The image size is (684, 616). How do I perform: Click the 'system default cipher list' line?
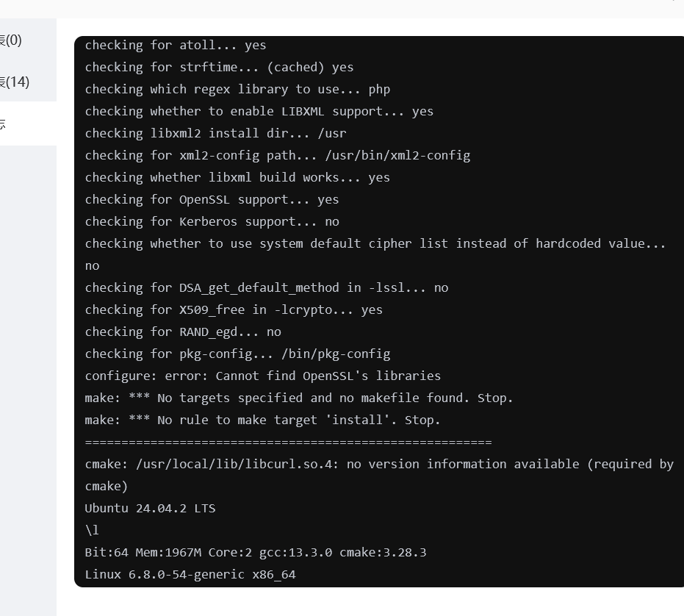(x=375, y=244)
